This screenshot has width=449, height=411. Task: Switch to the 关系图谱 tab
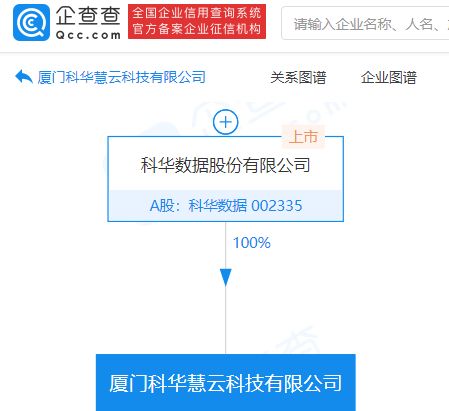coord(298,77)
